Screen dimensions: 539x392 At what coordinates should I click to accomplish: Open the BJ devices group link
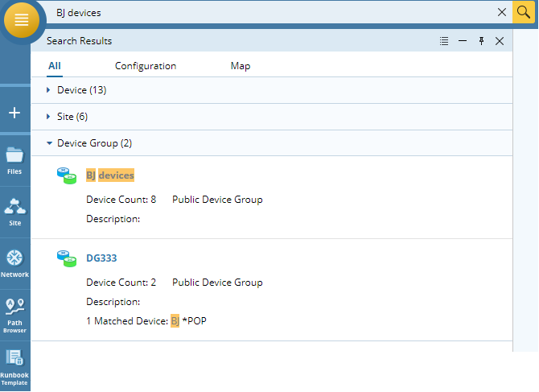[x=110, y=175]
